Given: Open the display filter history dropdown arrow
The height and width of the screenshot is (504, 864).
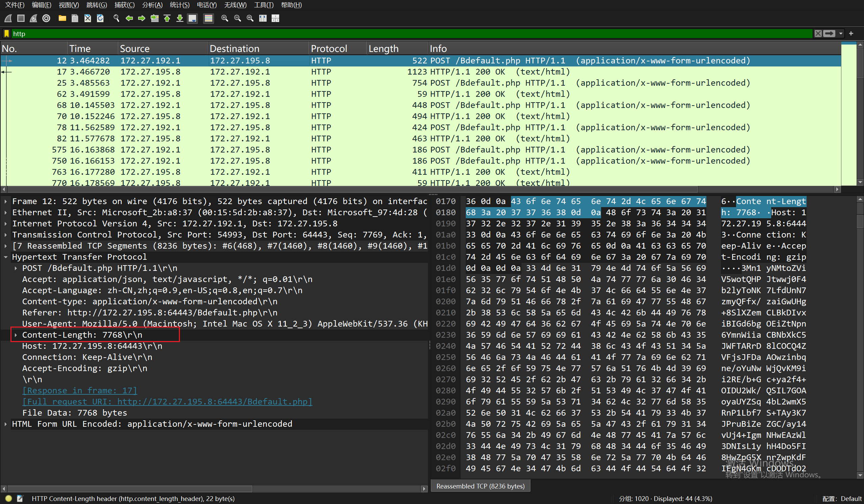Looking at the screenshot, I should click(841, 34).
